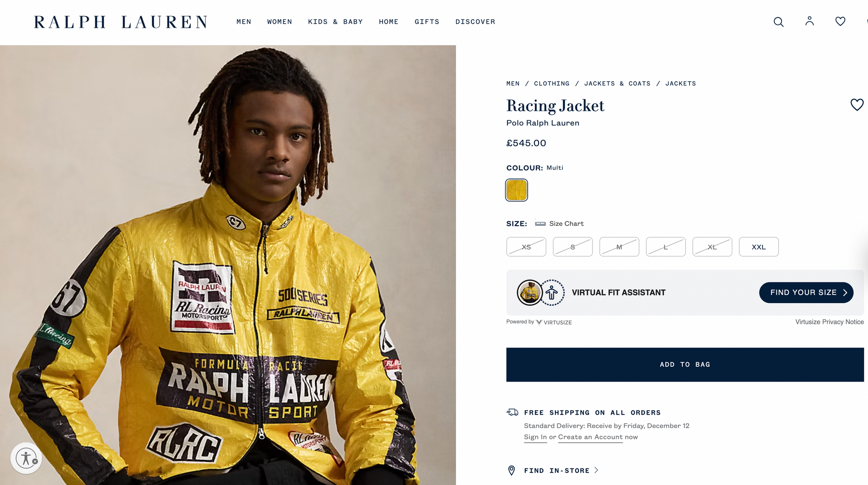Open the Discover navigation menu
The width and height of the screenshot is (868, 485).
[475, 22]
